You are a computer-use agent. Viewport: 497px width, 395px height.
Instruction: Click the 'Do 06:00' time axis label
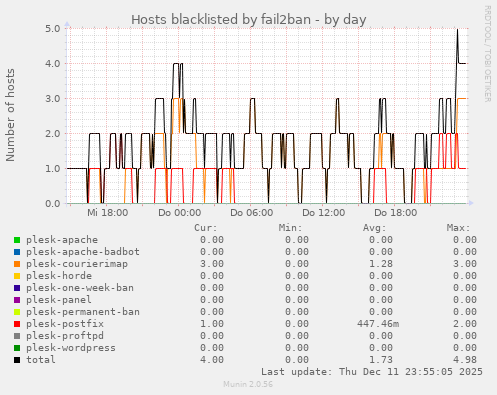[x=252, y=213]
